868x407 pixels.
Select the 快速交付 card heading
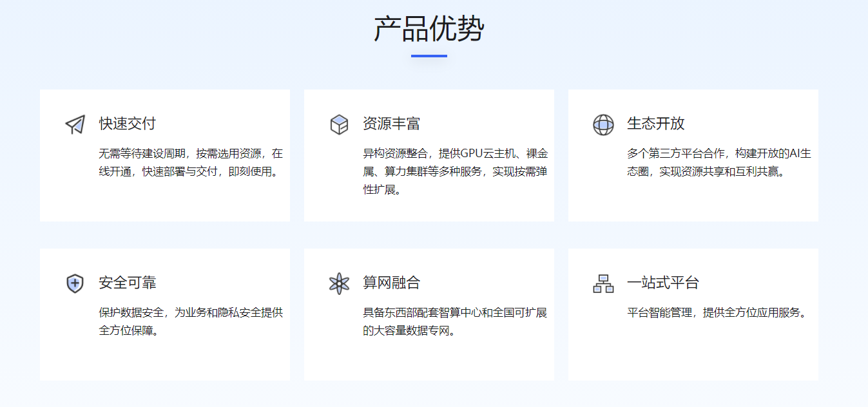[128, 124]
